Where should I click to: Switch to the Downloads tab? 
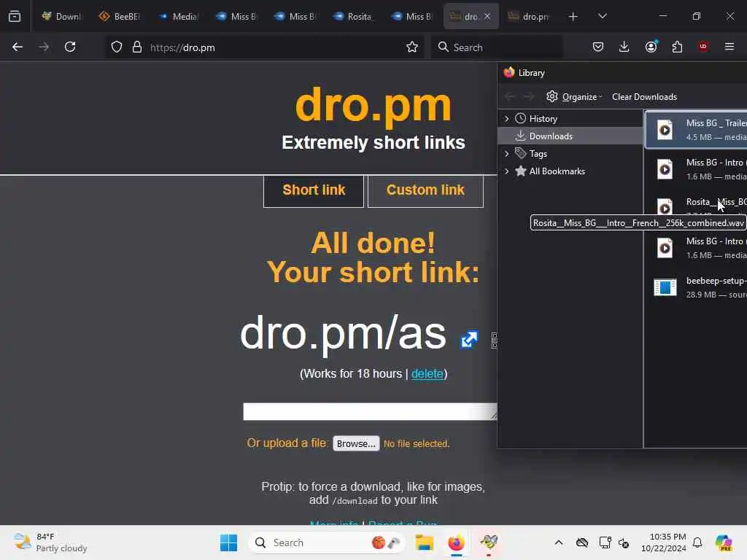point(61,17)
